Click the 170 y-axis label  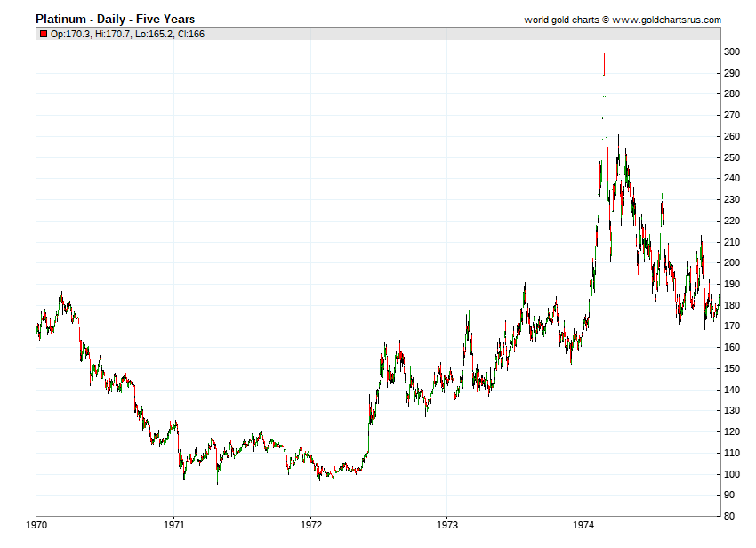tap(732, 326)
